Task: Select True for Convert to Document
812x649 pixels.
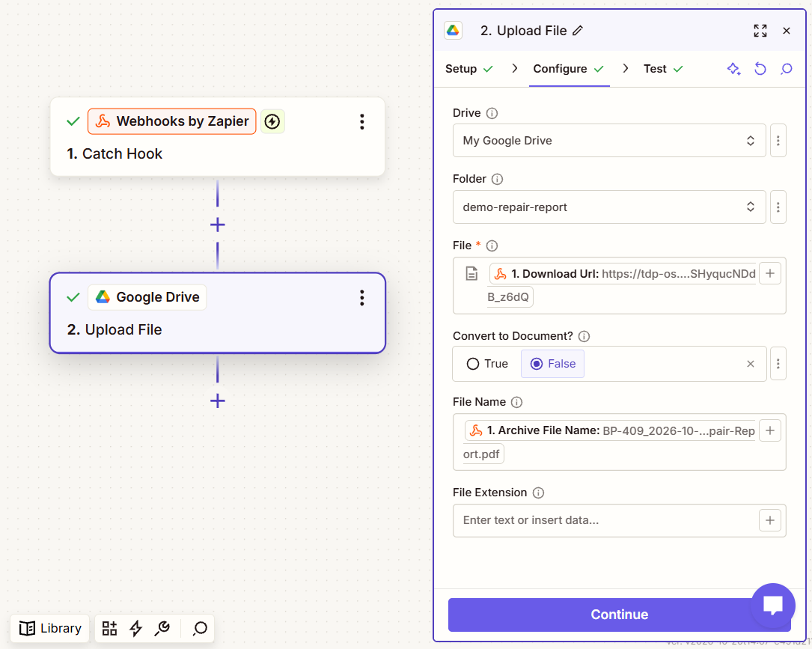Action: click(487, 364)
